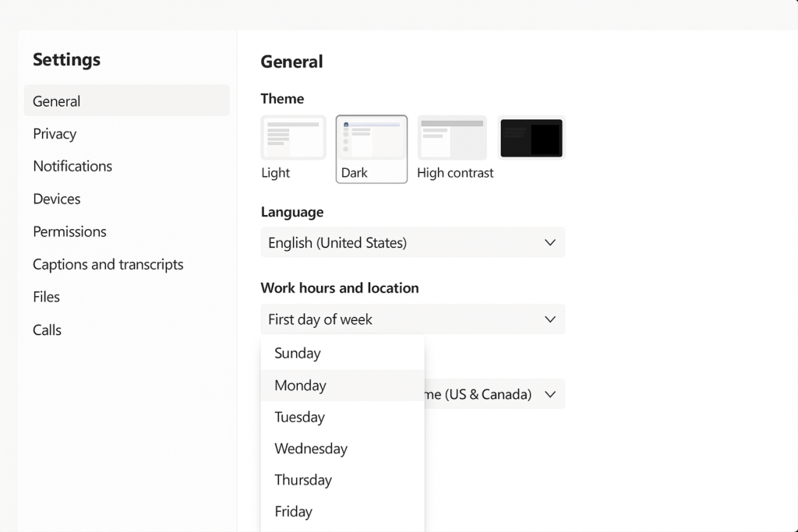Select the black theme preview thumbnail

[x=531, y=138]
